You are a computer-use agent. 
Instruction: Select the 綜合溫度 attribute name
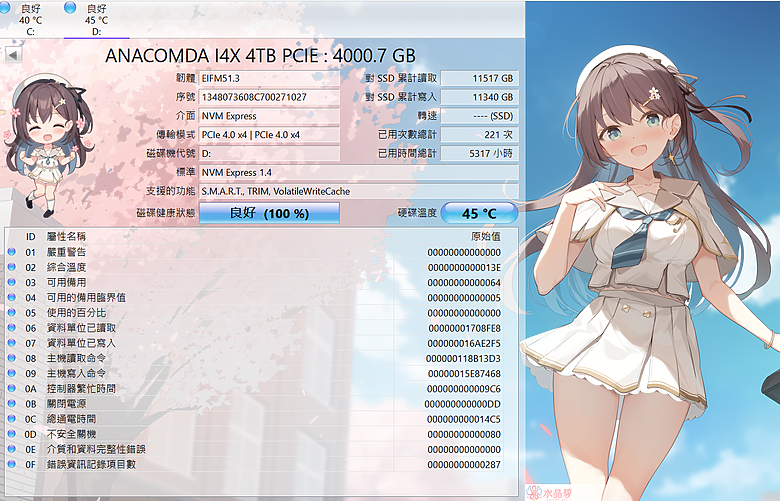[66, 267]
